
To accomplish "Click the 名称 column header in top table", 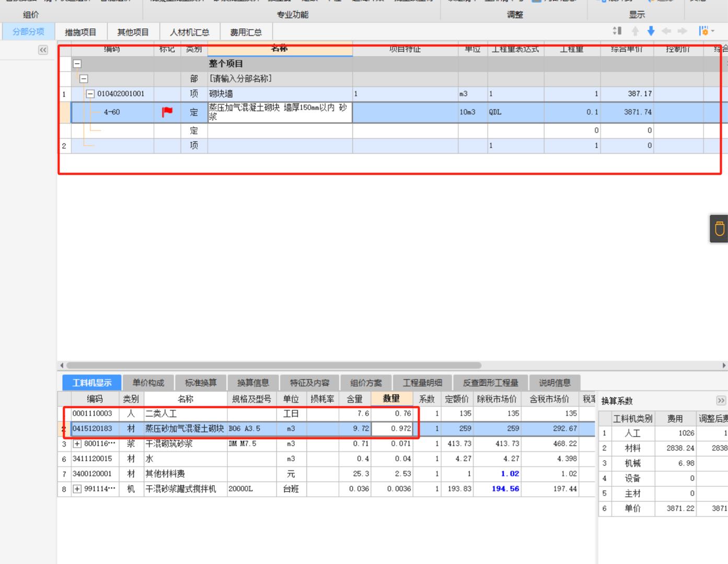I will point(280,49).
